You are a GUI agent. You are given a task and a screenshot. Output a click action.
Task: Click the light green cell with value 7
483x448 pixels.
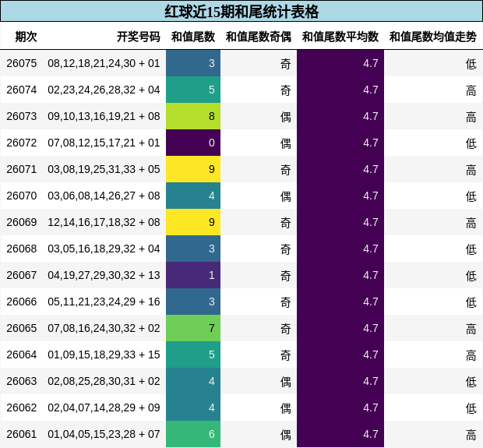click(x=193, y=328)
